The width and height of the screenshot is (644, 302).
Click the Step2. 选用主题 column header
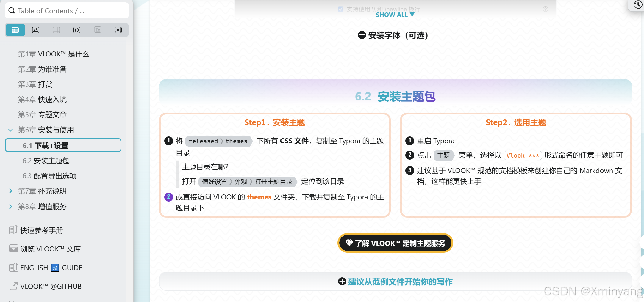[x=516, y=122]
